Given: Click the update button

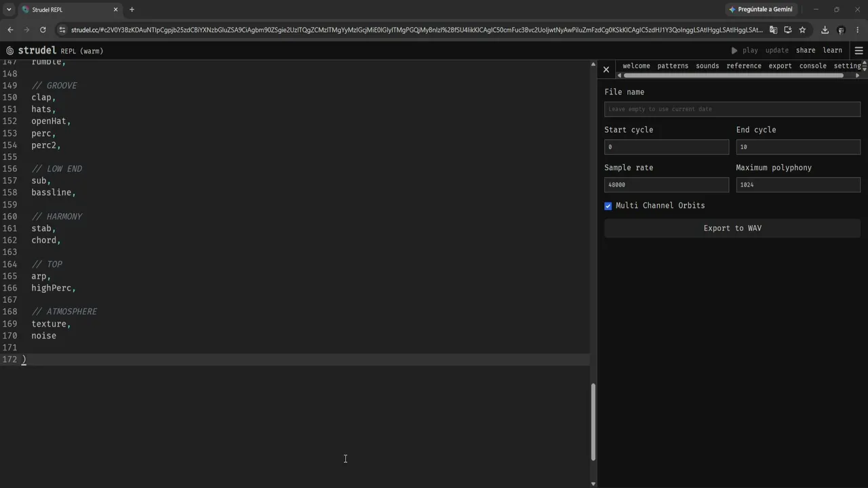Looking at the screenshot, I should (x=777, y=50).
